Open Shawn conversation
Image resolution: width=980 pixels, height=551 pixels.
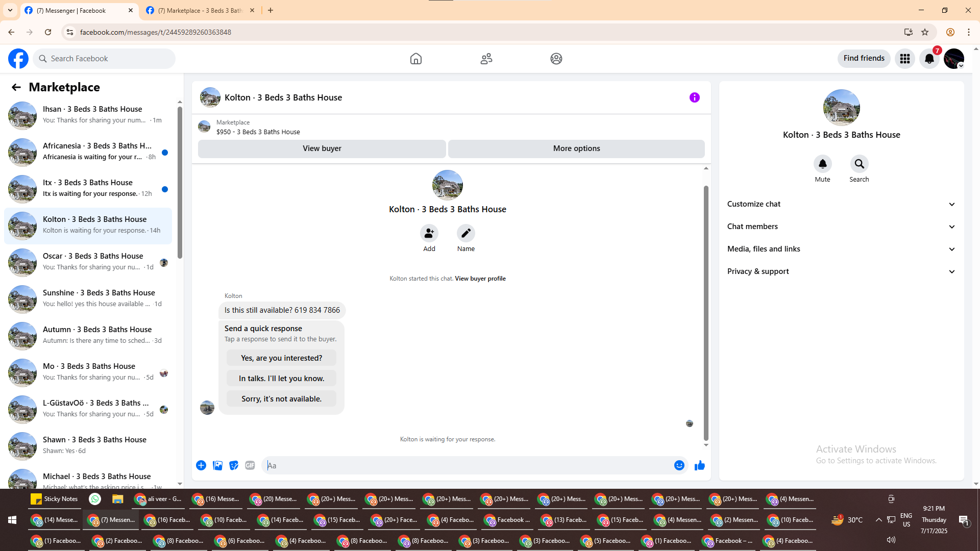tap(88, 445)
